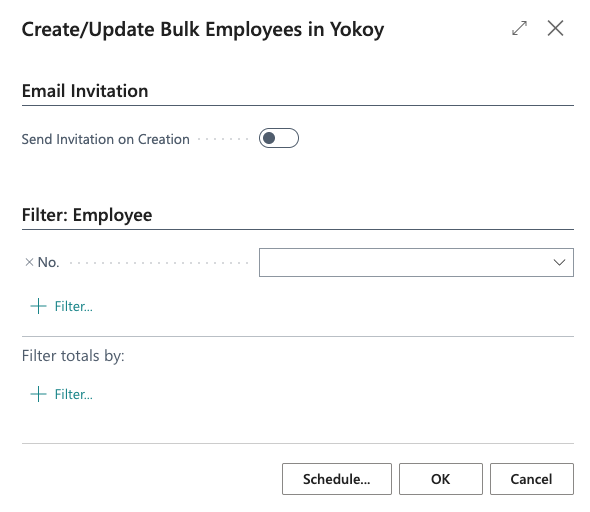
Task: Click the Filter totals by: label
Action: [73, 356]
